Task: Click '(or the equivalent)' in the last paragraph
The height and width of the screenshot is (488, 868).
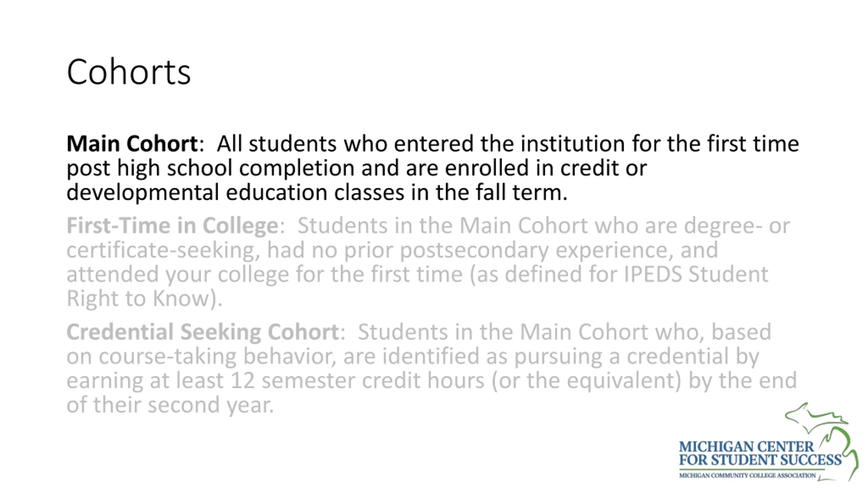Action: [586, 381]
